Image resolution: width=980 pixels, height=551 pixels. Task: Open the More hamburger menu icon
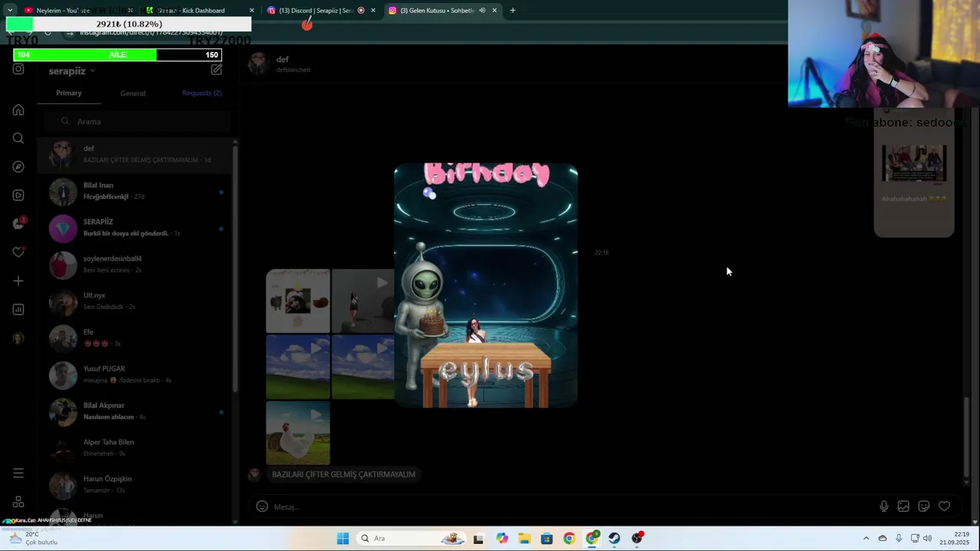pos(18,473)
